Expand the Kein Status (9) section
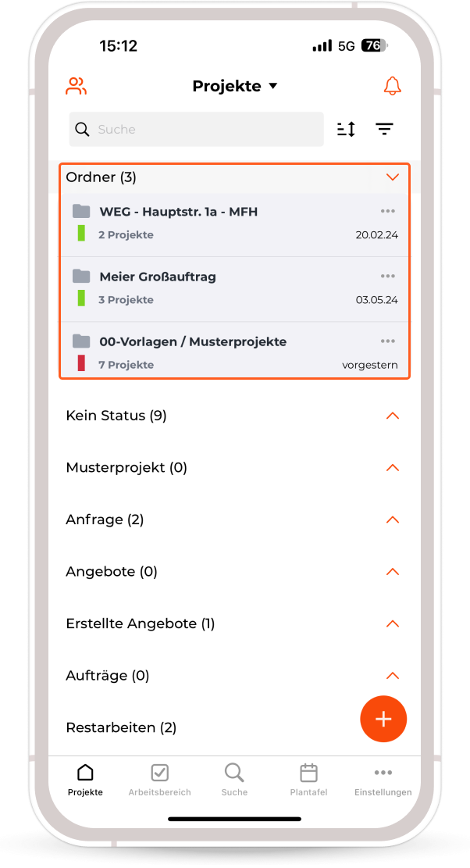The image size is (470, 868). [392, 416]
